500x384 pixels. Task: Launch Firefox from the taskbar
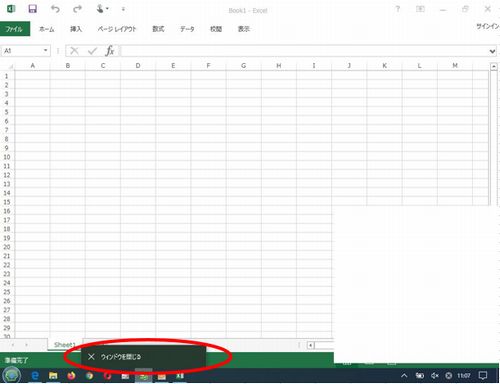click(71, 376)
